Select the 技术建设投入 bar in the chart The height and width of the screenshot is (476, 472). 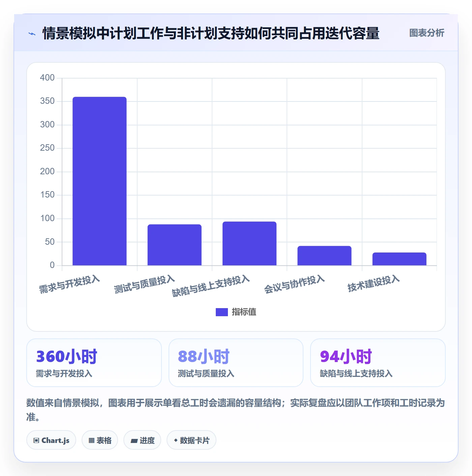pos(399,259)
